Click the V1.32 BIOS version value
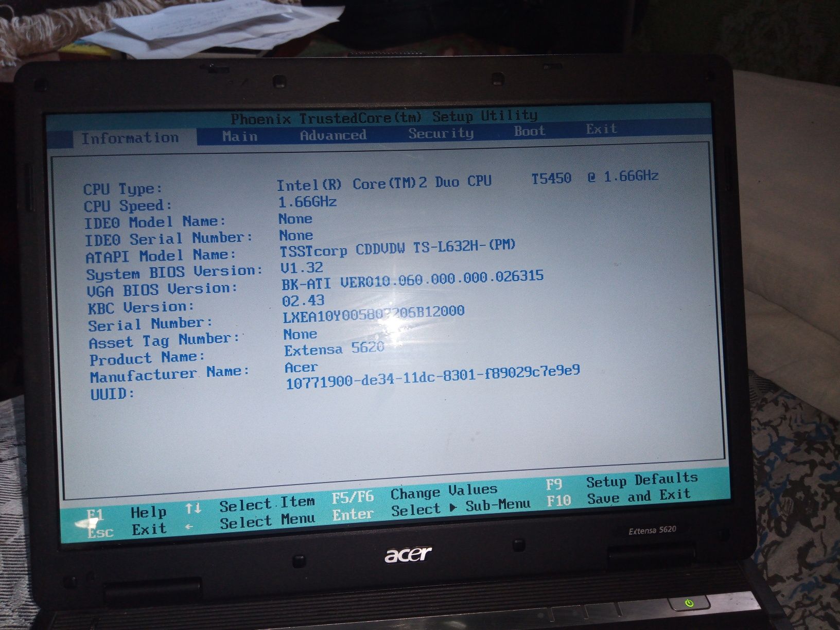This screenshot has height=630, width=840. pos(302,268)
